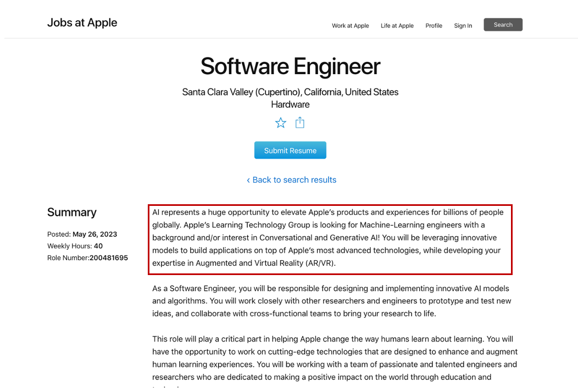Click the Santa Clara Valley location text
578x392 pixels.
click(x=290, y=92)
